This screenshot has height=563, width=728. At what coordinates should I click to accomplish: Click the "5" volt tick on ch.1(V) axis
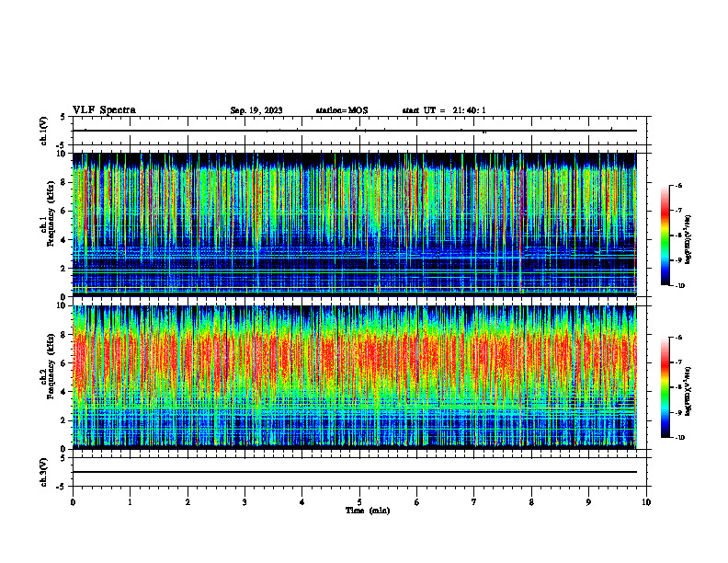tap(63, 117)
